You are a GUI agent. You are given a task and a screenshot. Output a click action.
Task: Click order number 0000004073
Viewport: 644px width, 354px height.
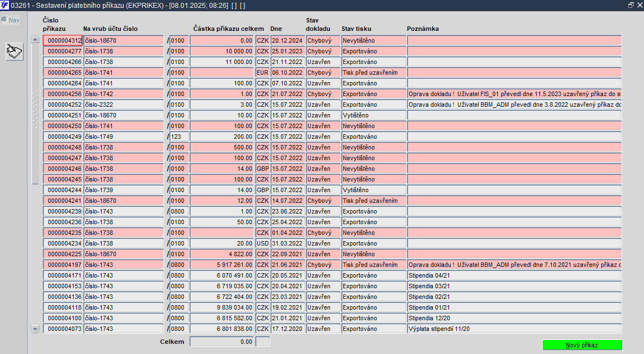pos(63,329)
